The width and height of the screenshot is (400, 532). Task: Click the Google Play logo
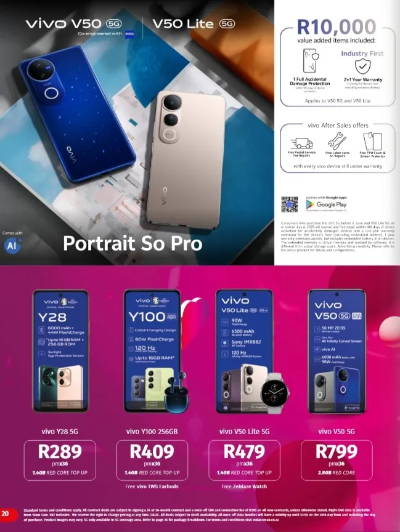tap(326, 204)
